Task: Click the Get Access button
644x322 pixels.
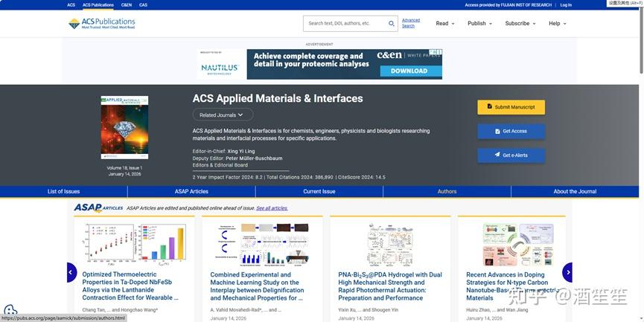Action: tap(511, 132)
